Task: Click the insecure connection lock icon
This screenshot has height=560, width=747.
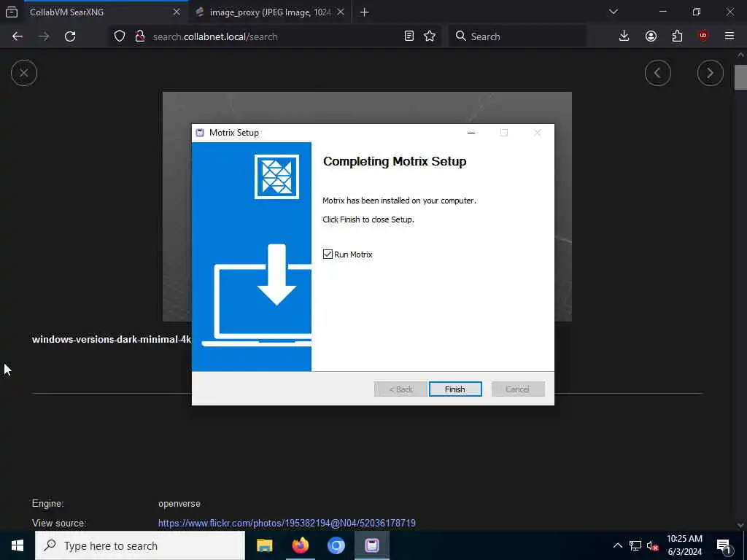Action: point(139,36)
